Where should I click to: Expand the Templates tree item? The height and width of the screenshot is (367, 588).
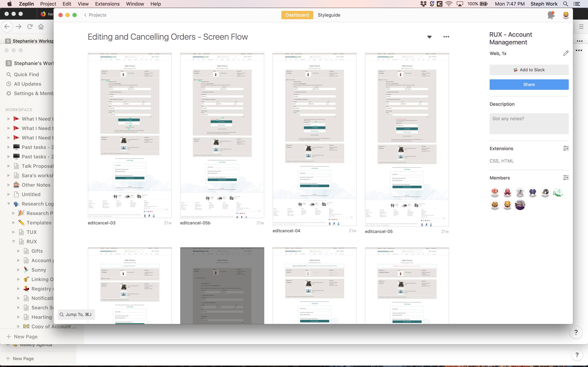[x=14, y=223]
